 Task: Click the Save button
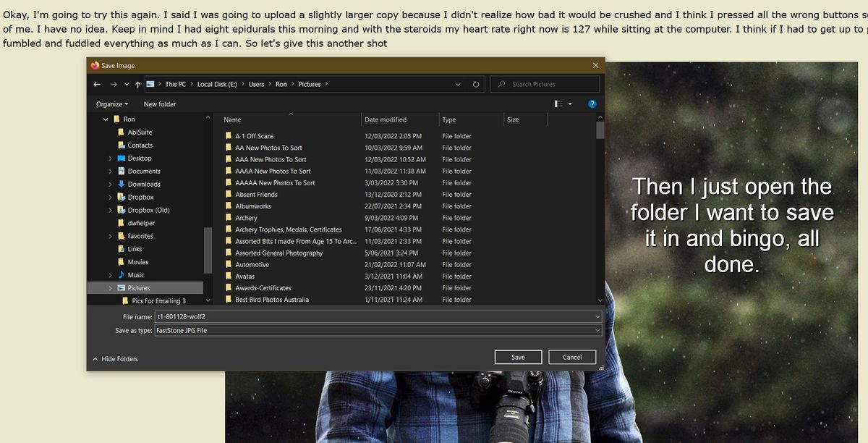point(518,357)
